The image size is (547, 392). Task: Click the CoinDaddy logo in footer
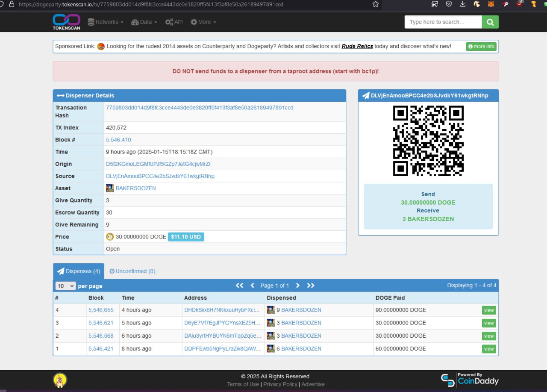tap(470, 380)
